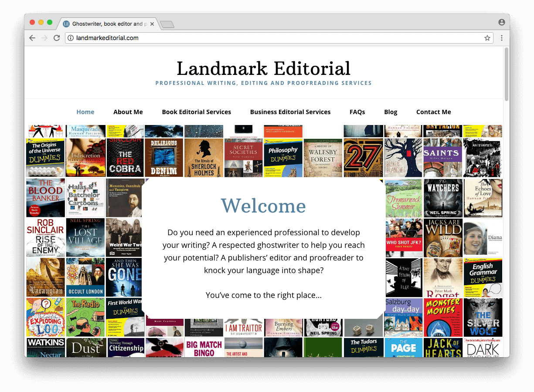
Task: Click the site info icon in address bar
Action: 71,38
